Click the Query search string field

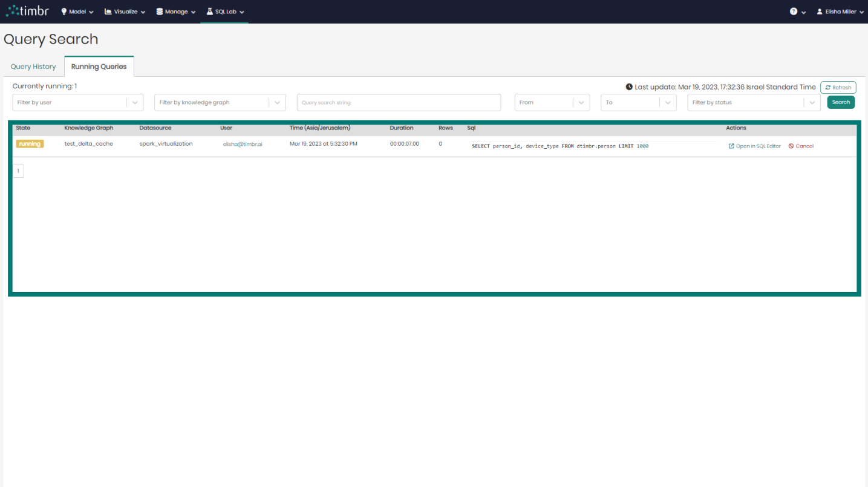[398, 102]
